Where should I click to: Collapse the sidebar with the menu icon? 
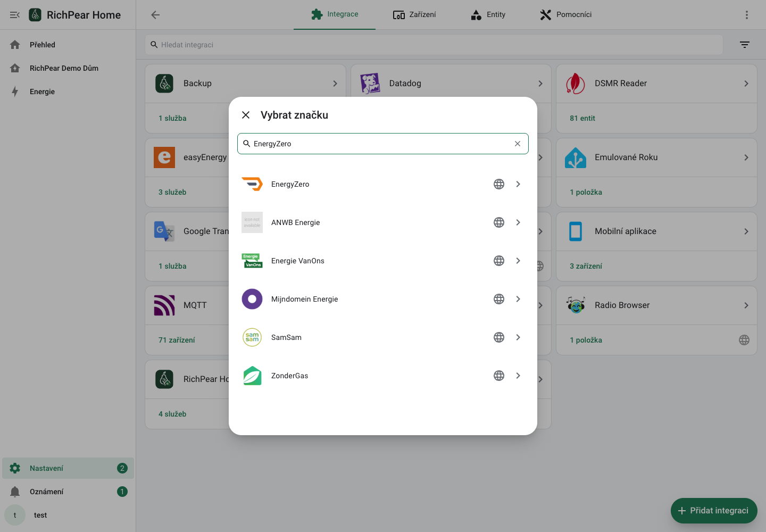click(x=15, y=15)
